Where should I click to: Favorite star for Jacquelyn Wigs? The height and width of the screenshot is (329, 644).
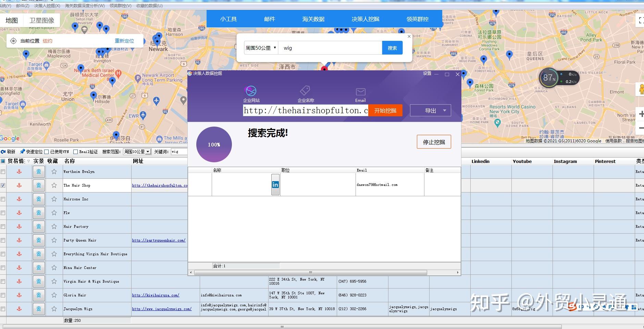[54, 309]
